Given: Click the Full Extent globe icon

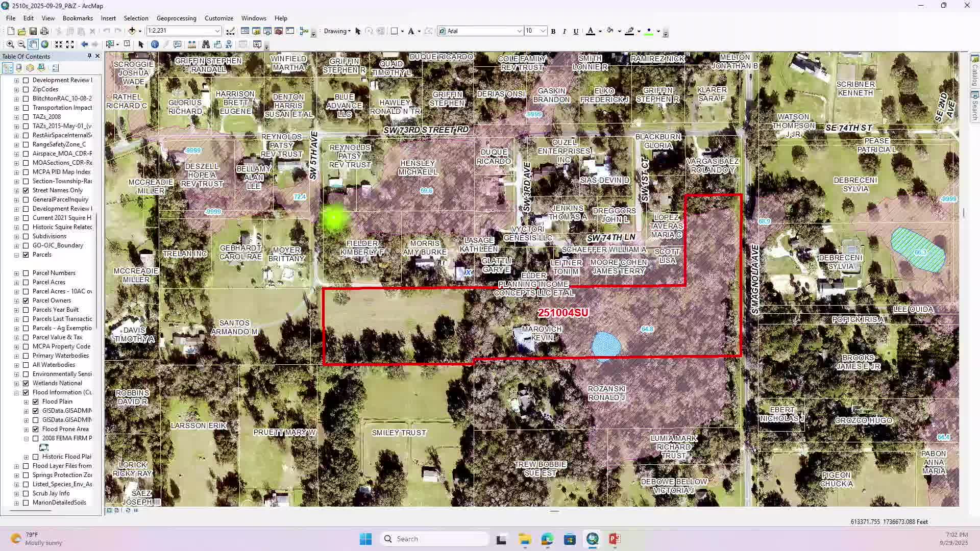Looking at the screenshot, I should pos(44,44).
